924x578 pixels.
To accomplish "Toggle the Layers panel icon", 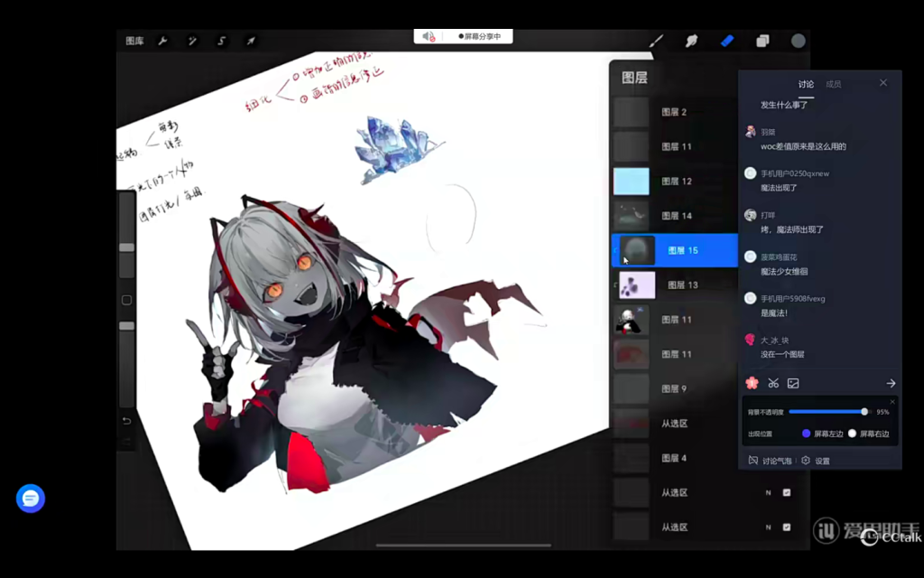I will (762, 41).
